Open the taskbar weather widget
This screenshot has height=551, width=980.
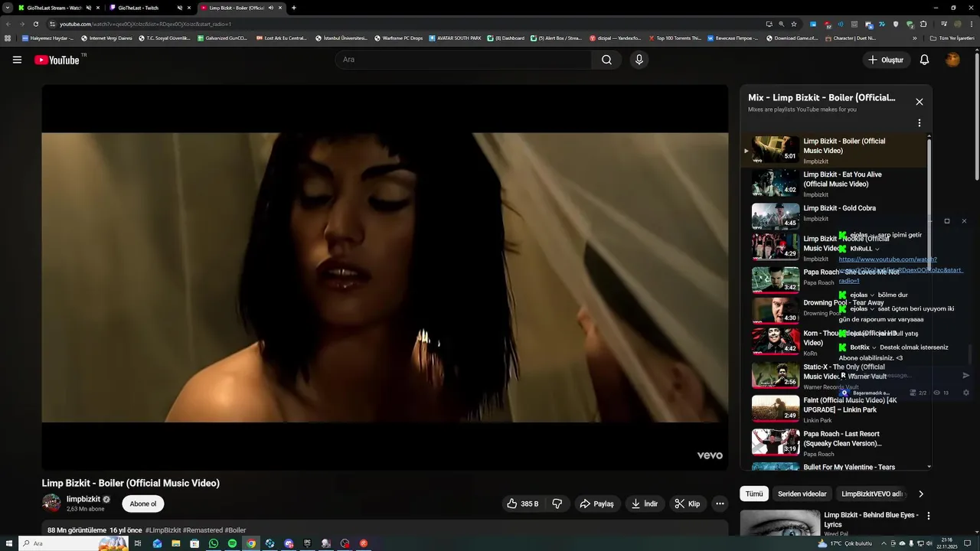(x=845, y=543)
